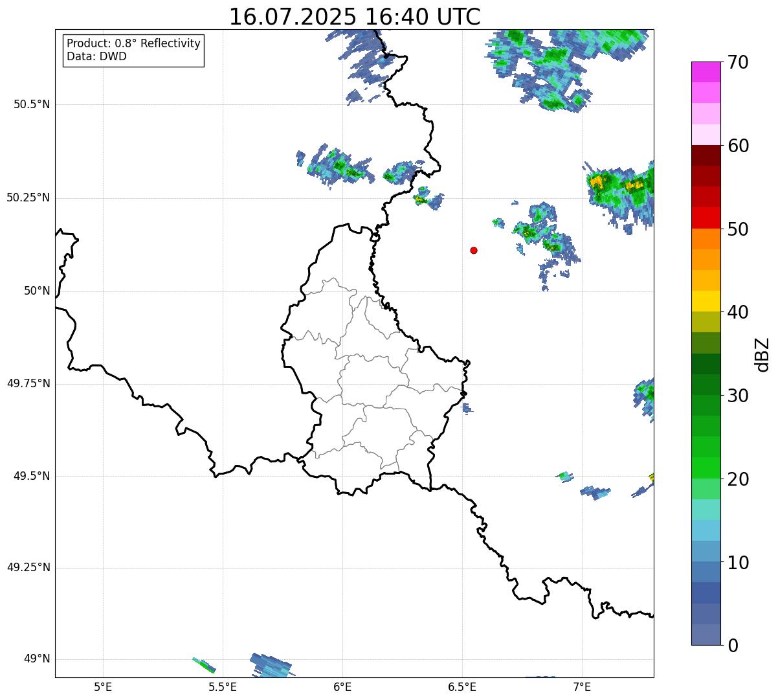Click the '6.5°E' longitude label

[462, 686]
